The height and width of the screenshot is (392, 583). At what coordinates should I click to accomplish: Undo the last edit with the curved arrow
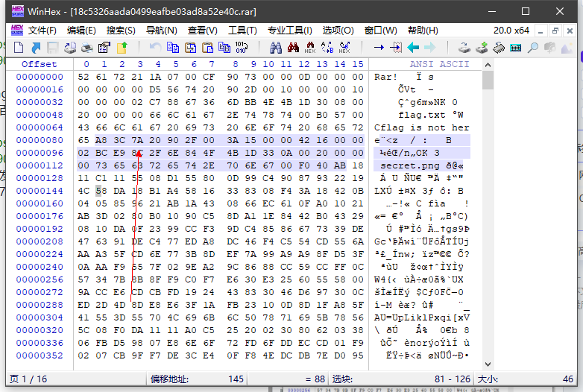pos(155,48)
